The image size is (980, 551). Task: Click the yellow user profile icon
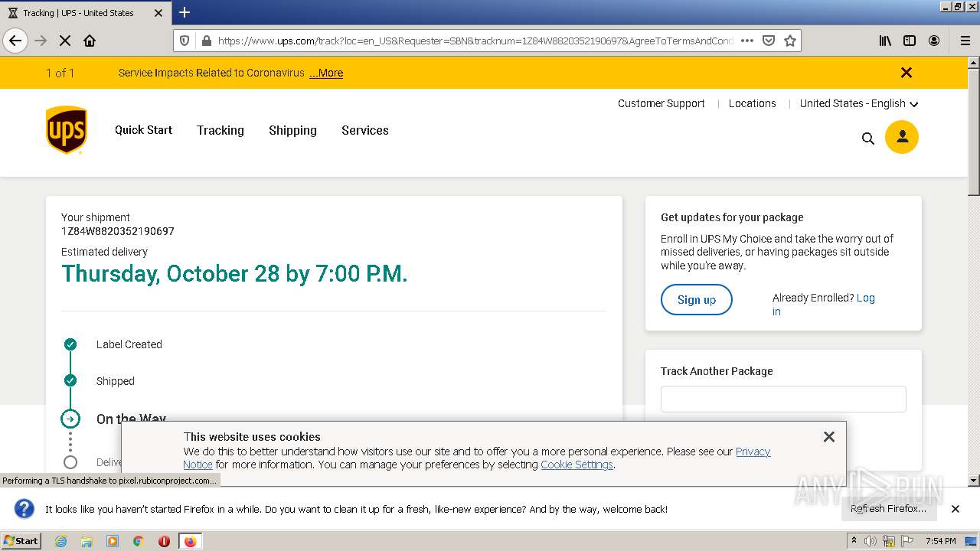[901, 137]
